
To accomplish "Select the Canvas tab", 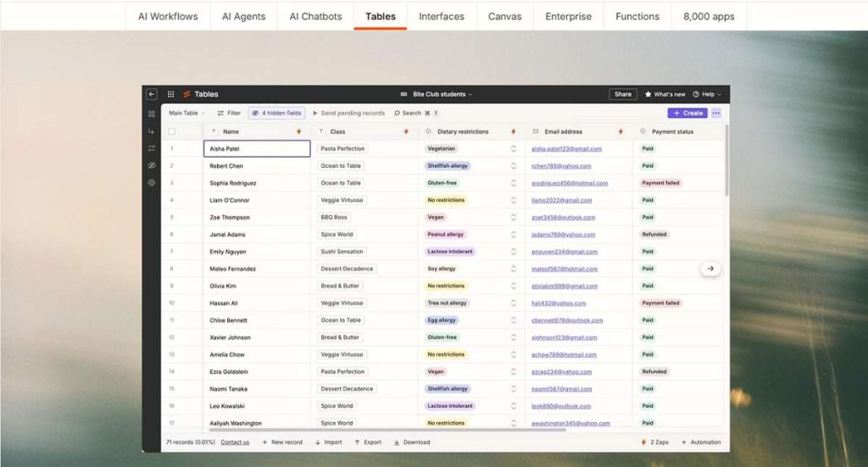I will [x=504, y=17].
